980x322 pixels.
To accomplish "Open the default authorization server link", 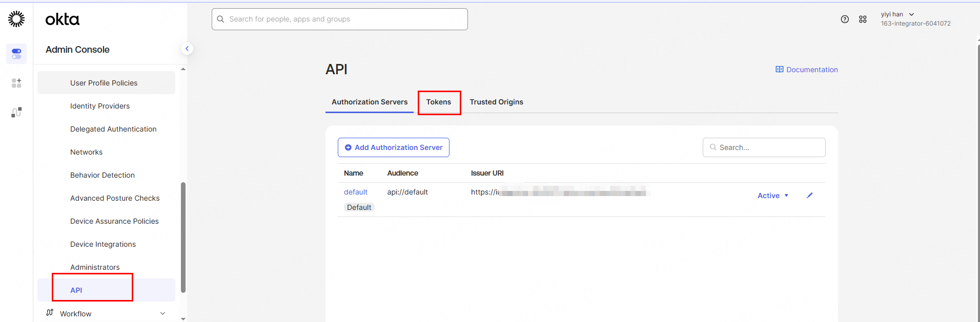I will click(355, 192).
